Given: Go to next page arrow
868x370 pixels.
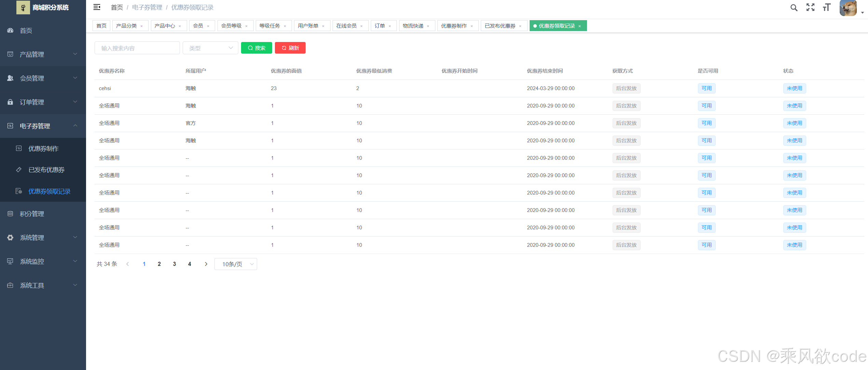Looking at the screenshot, I should [x=206, y=264].
